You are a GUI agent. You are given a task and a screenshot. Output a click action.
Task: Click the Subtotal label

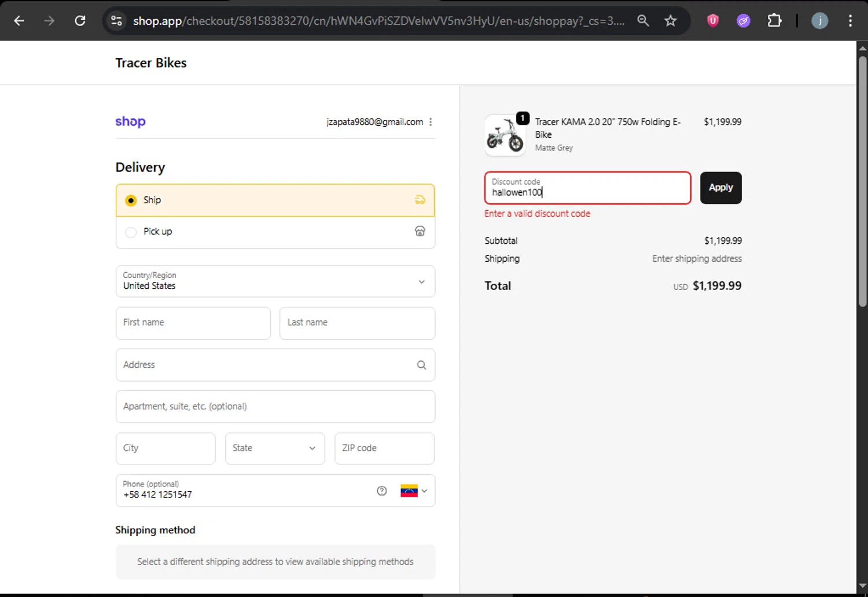point(501,241)
